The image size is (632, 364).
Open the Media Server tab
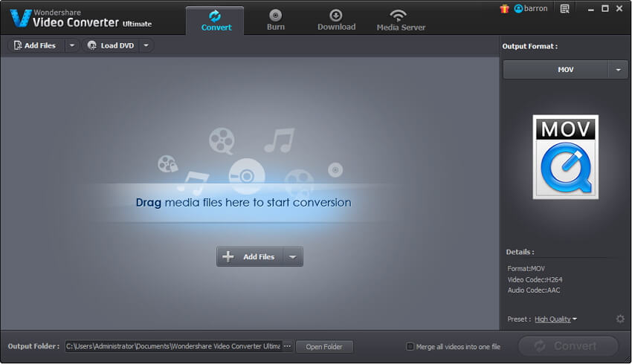click(401, 21)
